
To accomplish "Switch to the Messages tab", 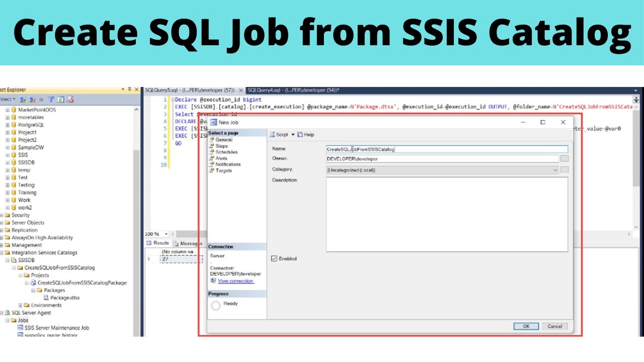I will click(187, 243).
